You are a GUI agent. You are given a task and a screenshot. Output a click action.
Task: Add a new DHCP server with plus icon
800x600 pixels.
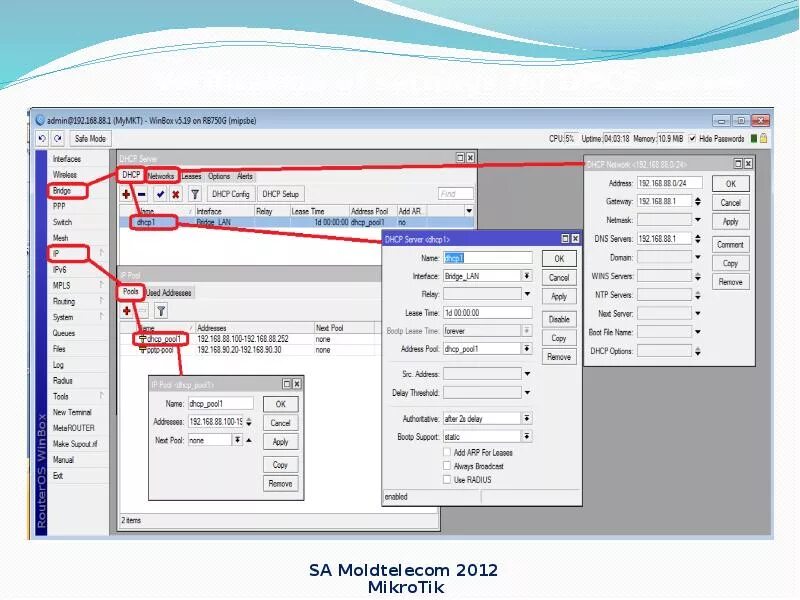(126, 194)
